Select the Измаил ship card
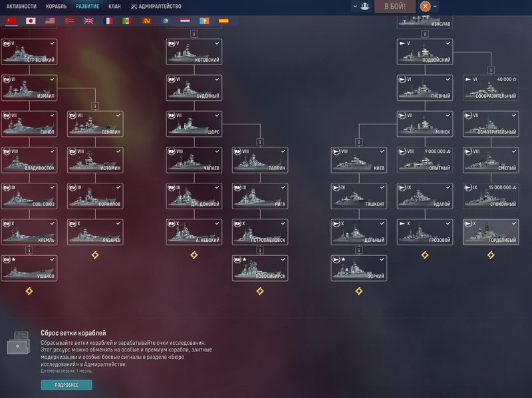532x398 pixels. click(x=29, y=88)
